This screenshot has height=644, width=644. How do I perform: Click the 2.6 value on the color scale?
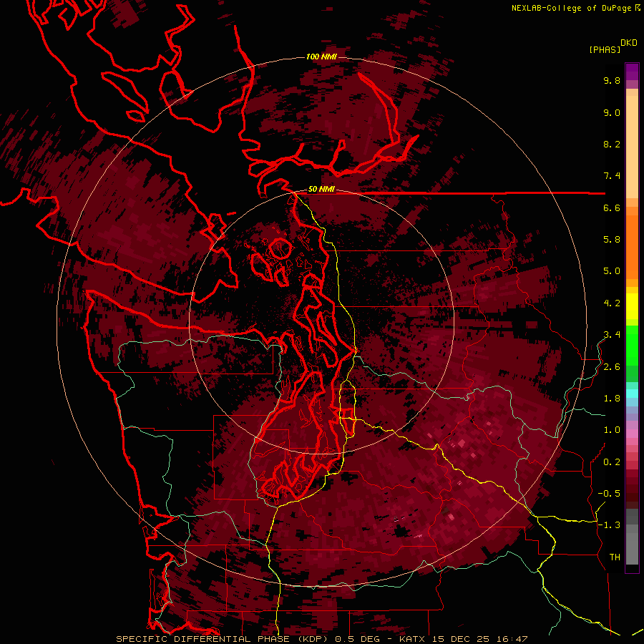pos(612,367)
